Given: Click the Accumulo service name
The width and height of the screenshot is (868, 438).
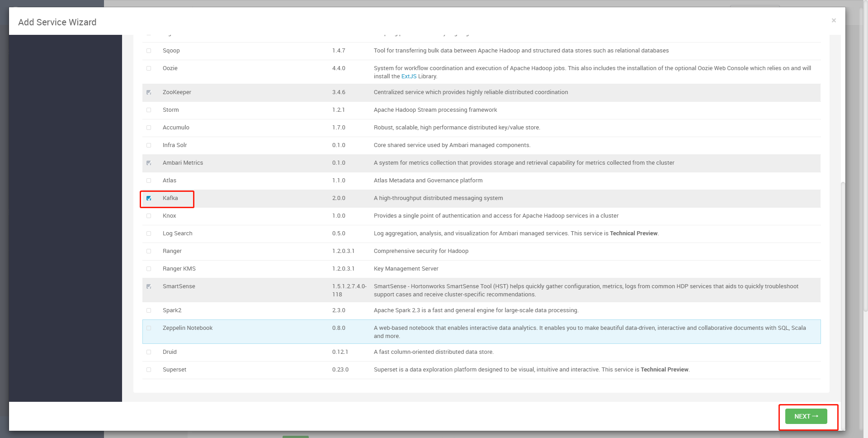Looking at the screenshot, I should click(x=176, y=128).
